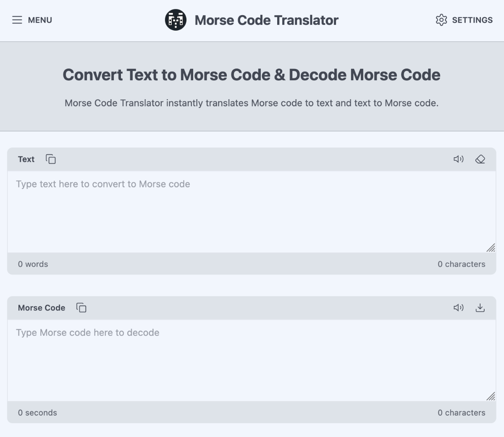Copy the Text field contents
The image size is (504, 437).
coord(50,159)
